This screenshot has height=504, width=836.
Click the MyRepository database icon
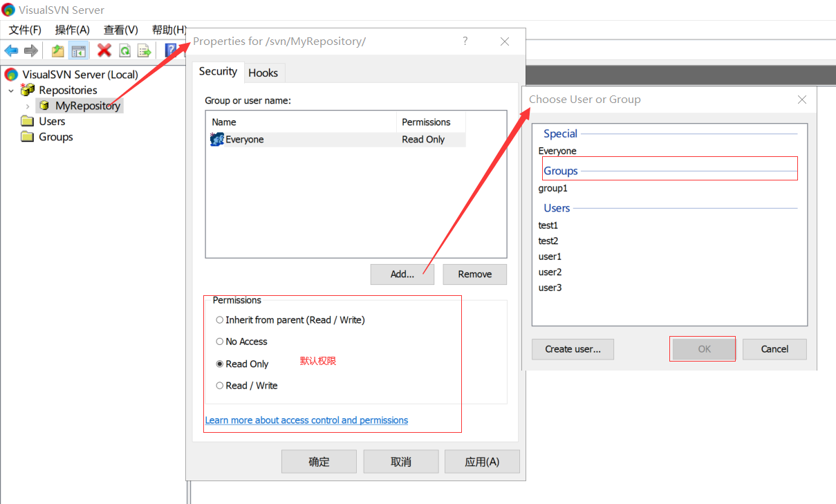point(44,106)
